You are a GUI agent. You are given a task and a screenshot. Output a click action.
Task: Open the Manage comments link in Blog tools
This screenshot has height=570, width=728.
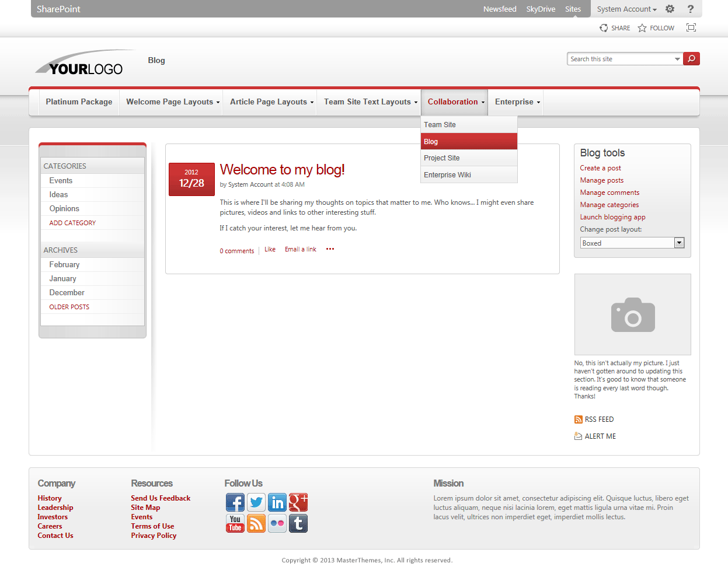coord(609,192)
